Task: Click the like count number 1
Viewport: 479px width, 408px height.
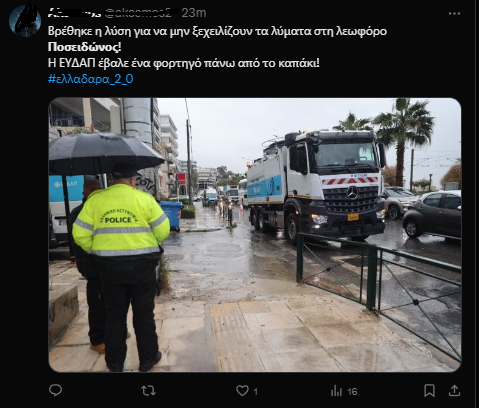Action: (x=255, y=391)
